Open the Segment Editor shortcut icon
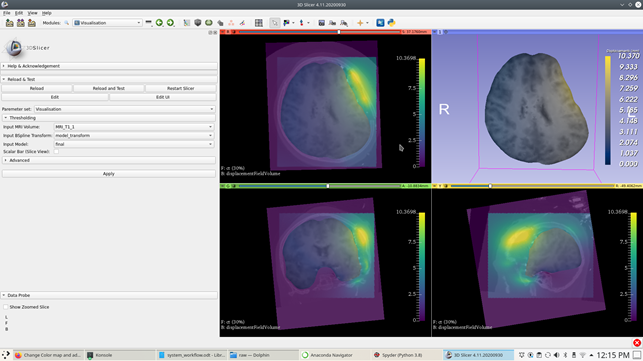The image size is (643, 361). 242,23
